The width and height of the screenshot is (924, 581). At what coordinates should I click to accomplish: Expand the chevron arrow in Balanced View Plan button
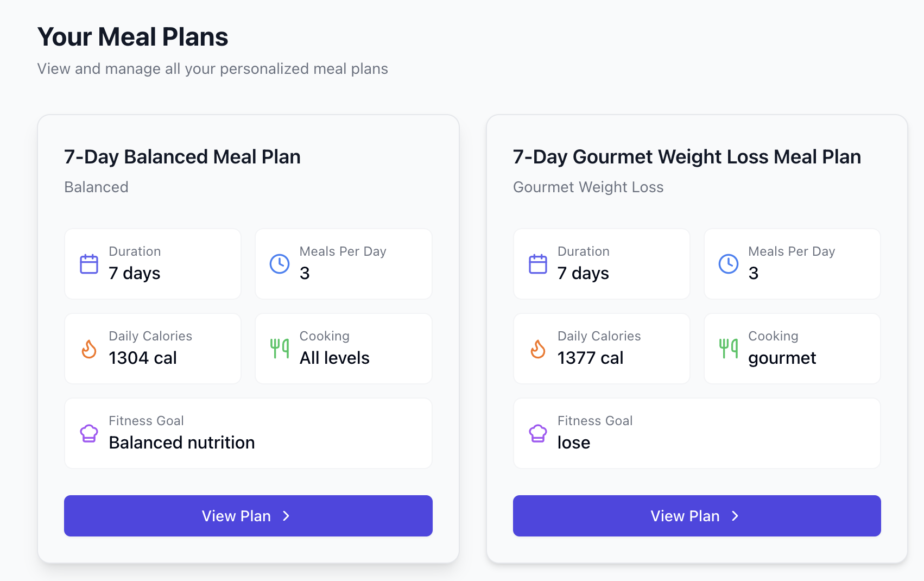point(286,516)
